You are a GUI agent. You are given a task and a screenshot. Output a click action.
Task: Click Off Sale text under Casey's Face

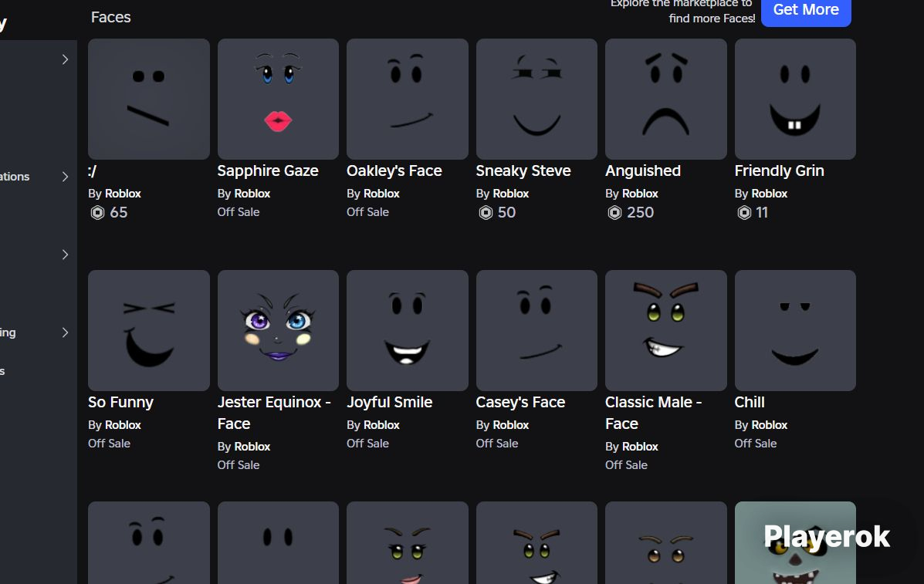[497, 444]
